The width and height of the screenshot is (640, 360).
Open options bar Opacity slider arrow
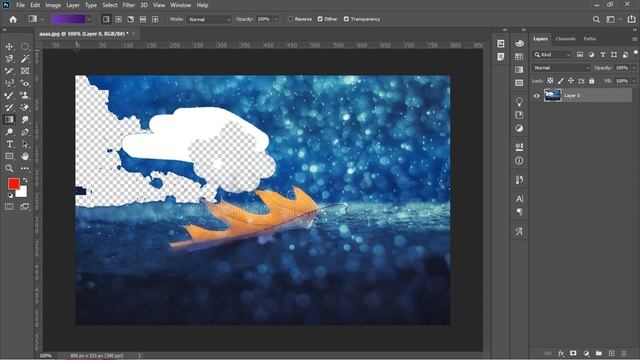point(276,19)
